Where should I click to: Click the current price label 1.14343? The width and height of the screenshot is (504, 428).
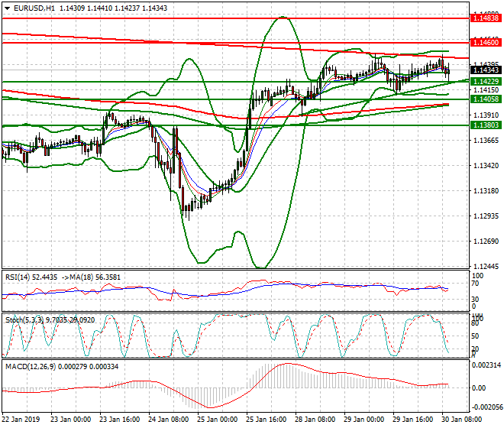pyautogui.click(x=486, y=70)
